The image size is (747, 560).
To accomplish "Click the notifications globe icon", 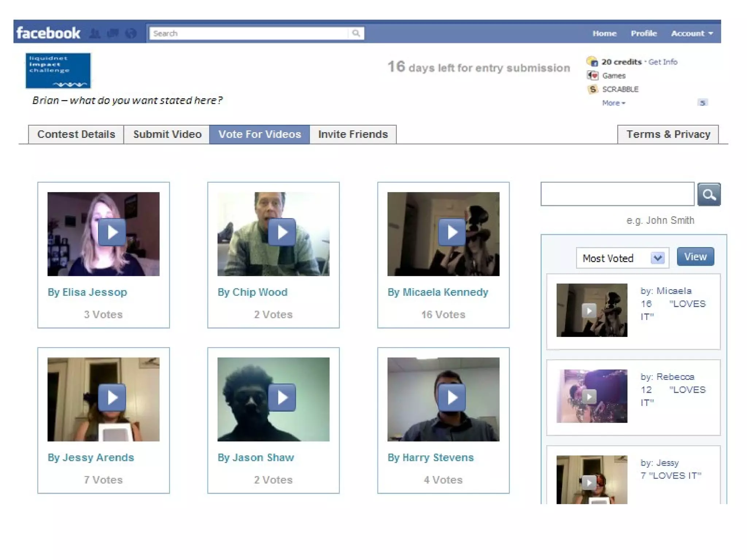I will tap(131, 34).
